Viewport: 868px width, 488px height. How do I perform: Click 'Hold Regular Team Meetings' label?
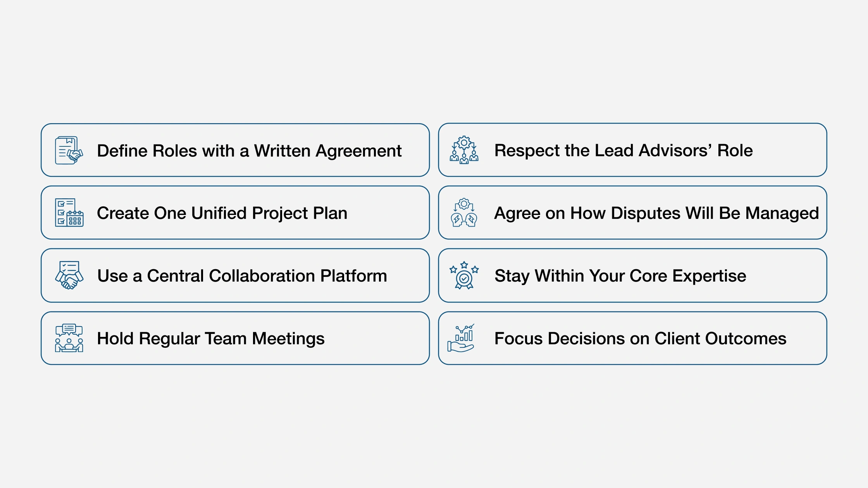pos(210,339)
